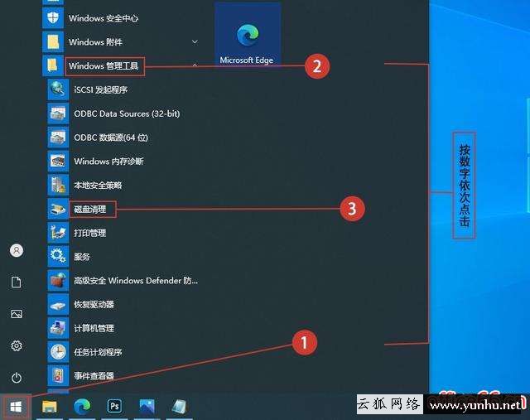
Task: Select Windows 安全中心 label
Action: 104,18
